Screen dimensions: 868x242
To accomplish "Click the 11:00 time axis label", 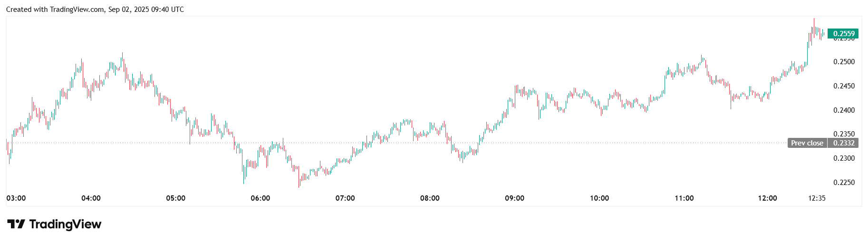I will [684, 198].
